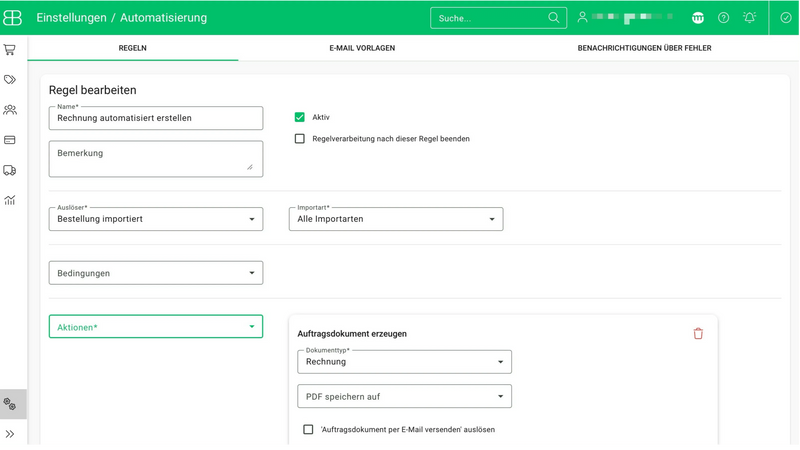Open the shipping truck sidebar icon
This screenshot has width=800, height=450.
[10, 170]
